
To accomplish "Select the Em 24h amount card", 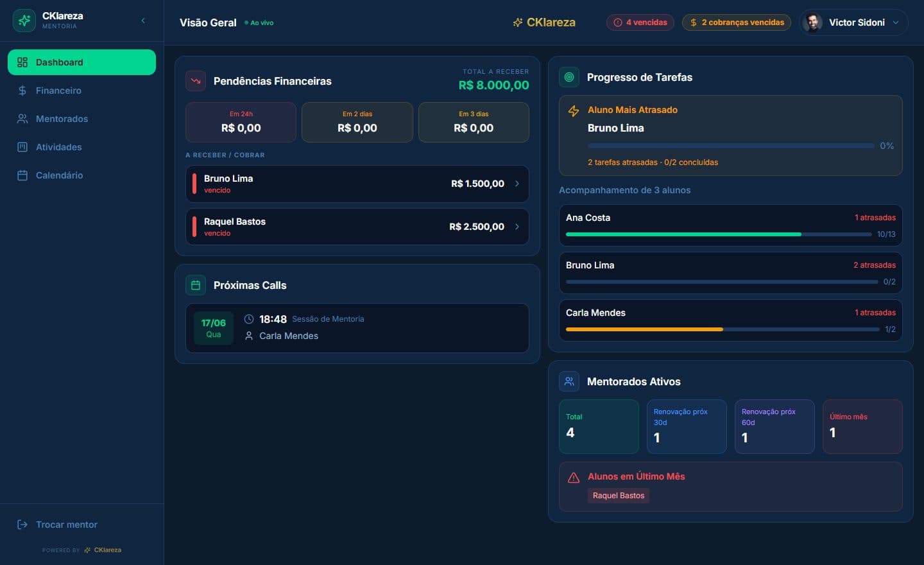I will coord(241,122).
